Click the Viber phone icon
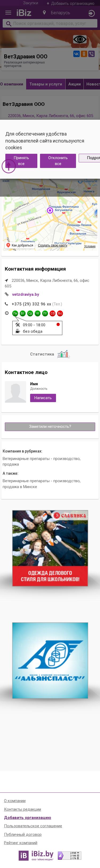The height and width of the screenshot is (868, 100). coord(91,54)
